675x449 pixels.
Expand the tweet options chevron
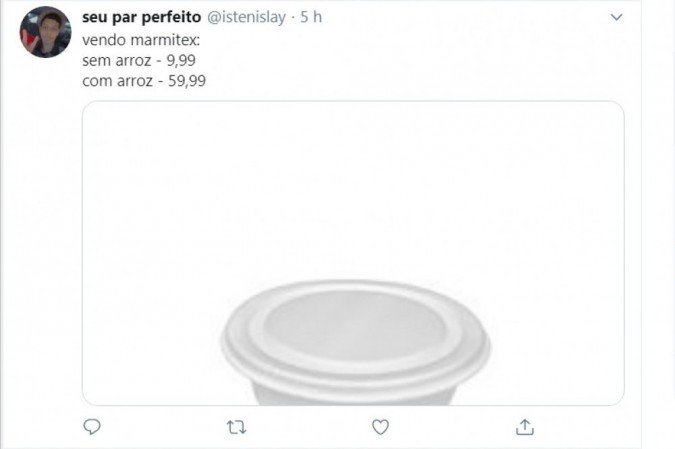pyautogui.click(x=617, y=18)
